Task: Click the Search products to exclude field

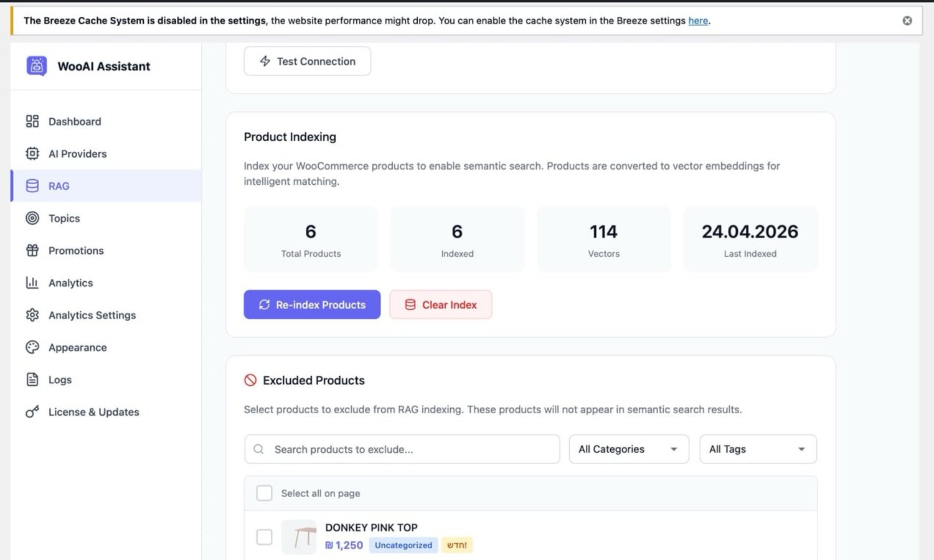Action: click(x=402, y=449)
